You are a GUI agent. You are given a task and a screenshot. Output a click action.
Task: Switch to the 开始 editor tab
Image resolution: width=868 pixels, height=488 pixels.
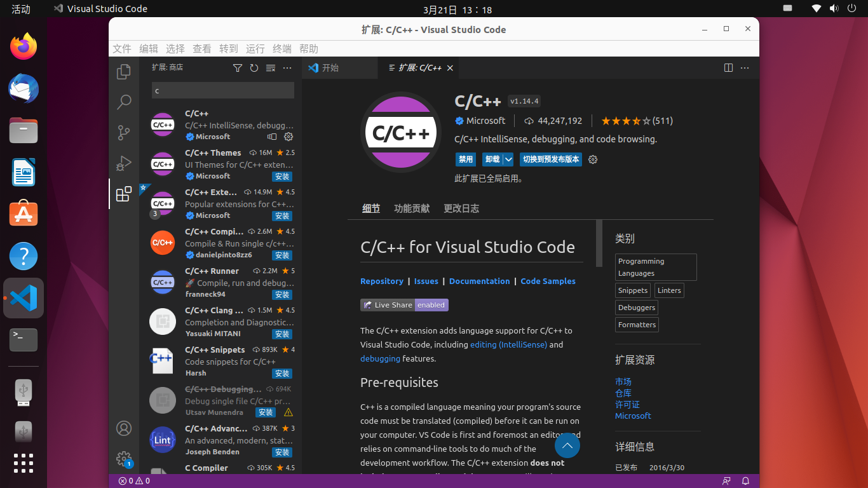[x=340, y=68]
